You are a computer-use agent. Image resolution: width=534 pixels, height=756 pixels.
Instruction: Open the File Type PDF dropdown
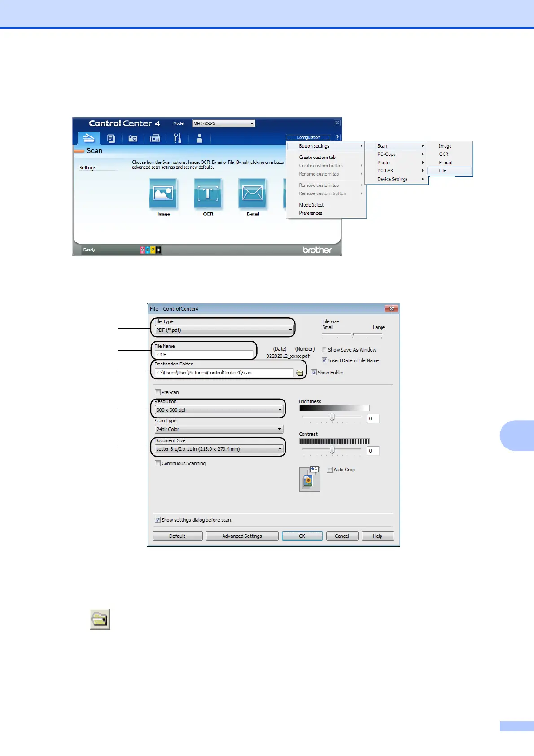click(x=224, y=330)
